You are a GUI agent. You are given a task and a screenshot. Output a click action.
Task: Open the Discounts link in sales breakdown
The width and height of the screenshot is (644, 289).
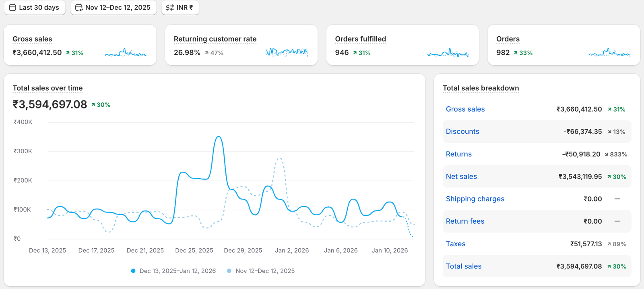(462, 131)
